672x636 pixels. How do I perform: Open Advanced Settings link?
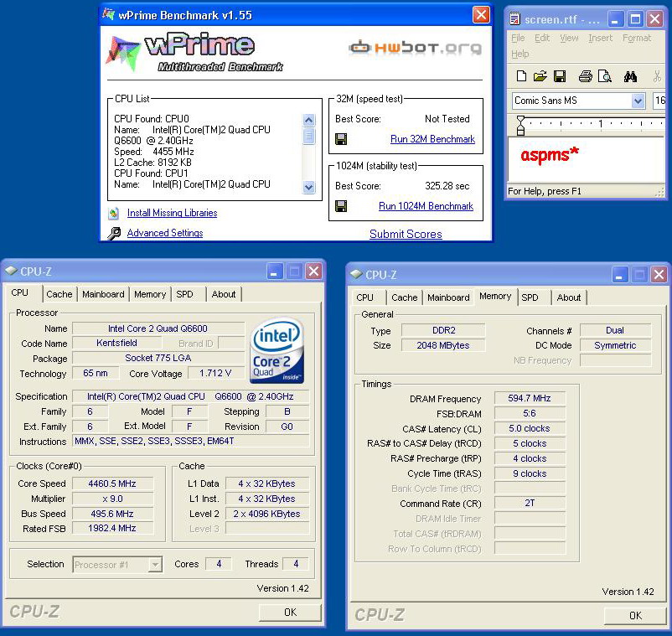165,233
